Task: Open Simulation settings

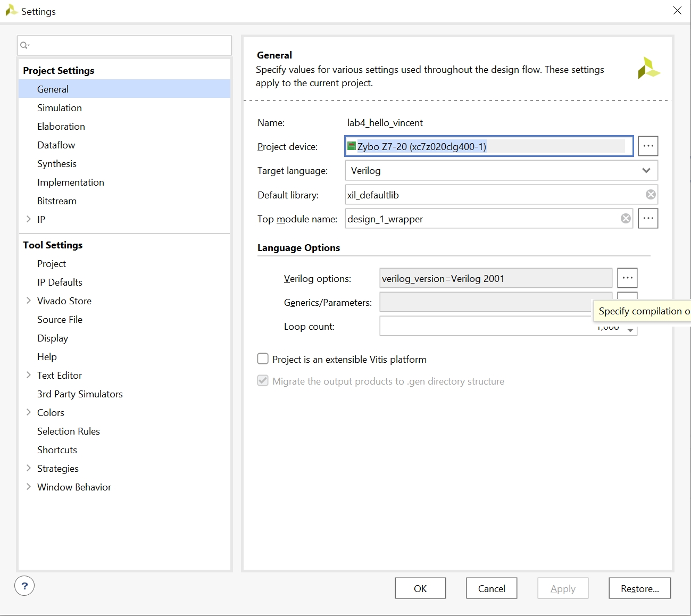Action: [60, 107]
